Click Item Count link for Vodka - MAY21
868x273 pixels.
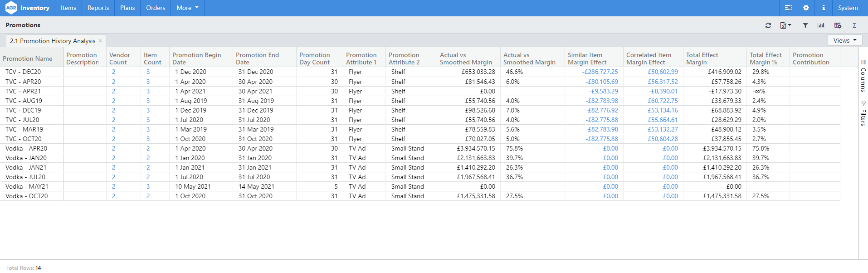[148, 186]
